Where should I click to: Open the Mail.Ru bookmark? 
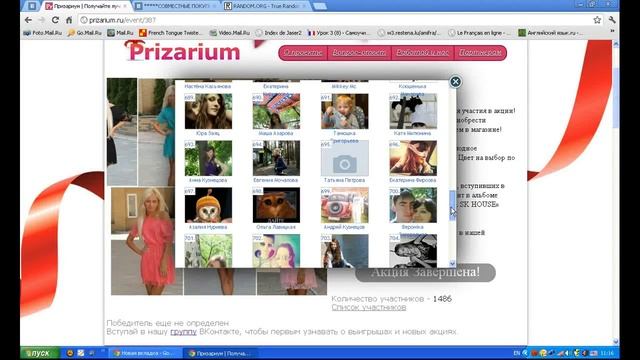pos(120,33)
